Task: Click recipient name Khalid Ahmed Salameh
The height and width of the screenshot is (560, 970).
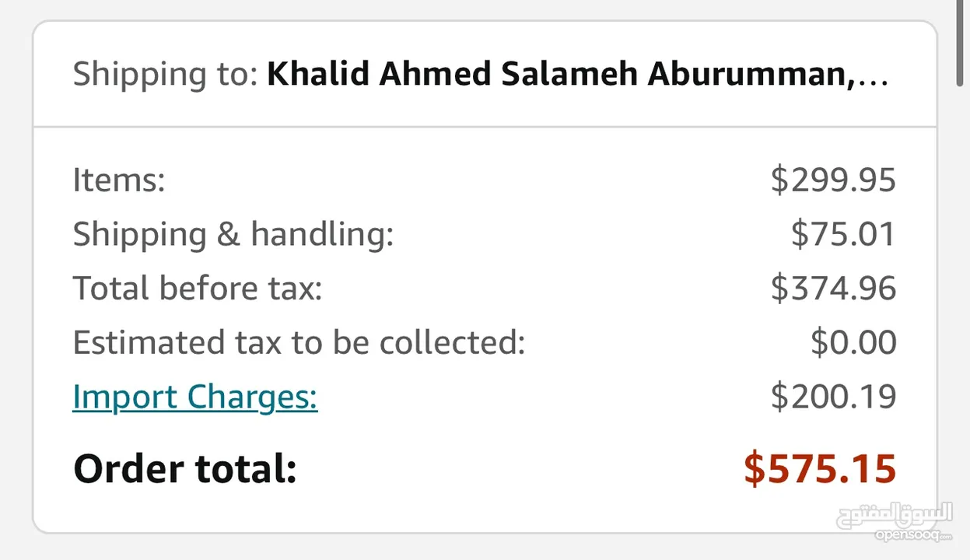Action: click(453, 74)
